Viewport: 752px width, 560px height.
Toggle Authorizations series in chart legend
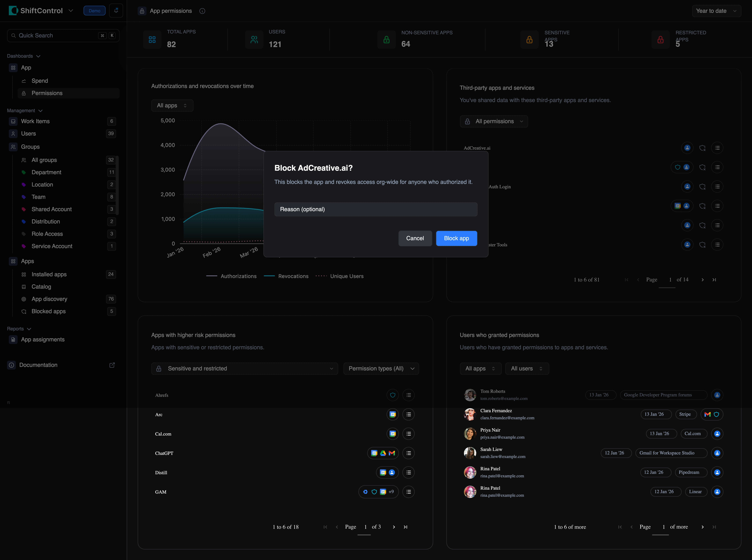click(x=231, y=276)
